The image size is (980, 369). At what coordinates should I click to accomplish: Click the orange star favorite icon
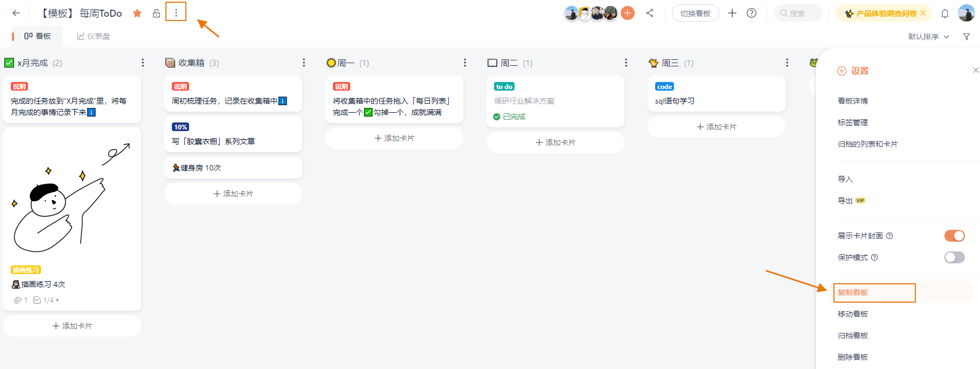tap(137, 13)
